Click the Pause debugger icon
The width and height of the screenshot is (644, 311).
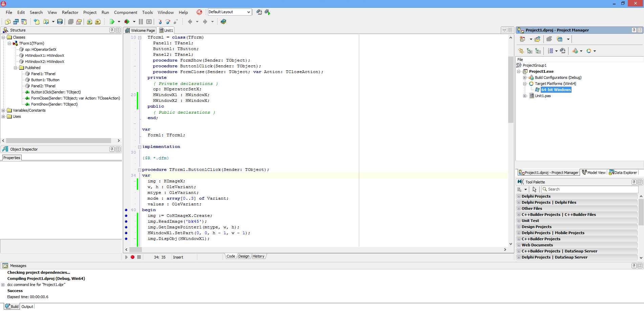tap(141, 22)
